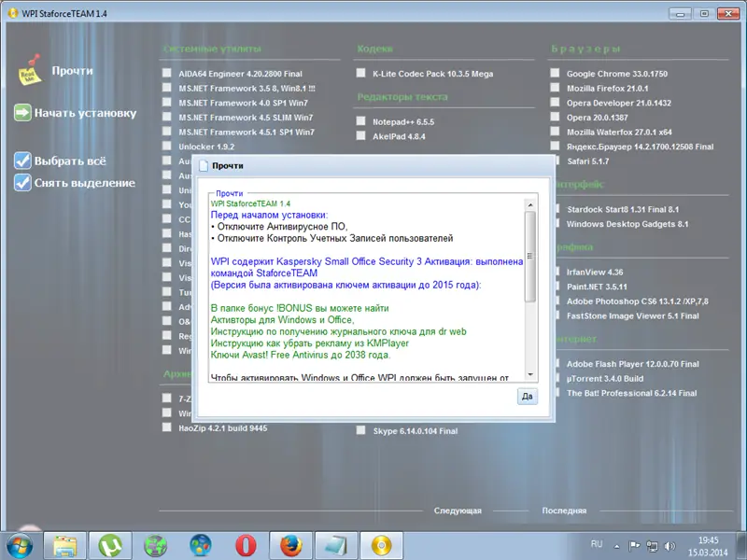The image size is (747, 560).
Task: Click the Снять выделение label
Action: click(85, 183)
